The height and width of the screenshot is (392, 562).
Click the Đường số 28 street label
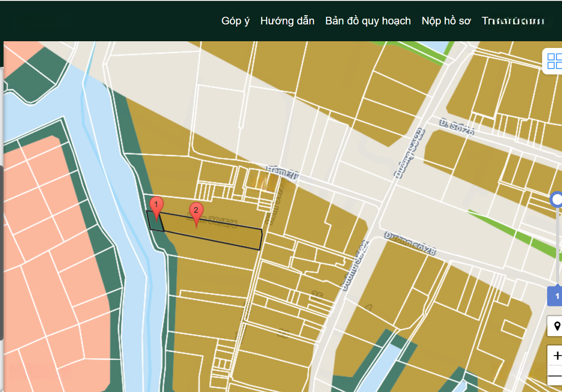coord(410,244)
